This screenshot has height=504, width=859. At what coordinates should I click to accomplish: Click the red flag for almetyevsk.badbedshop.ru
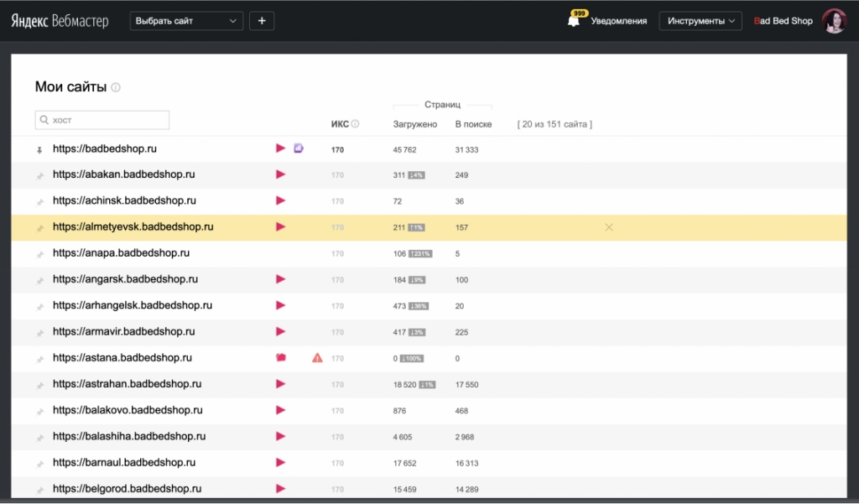pos(280,226)
